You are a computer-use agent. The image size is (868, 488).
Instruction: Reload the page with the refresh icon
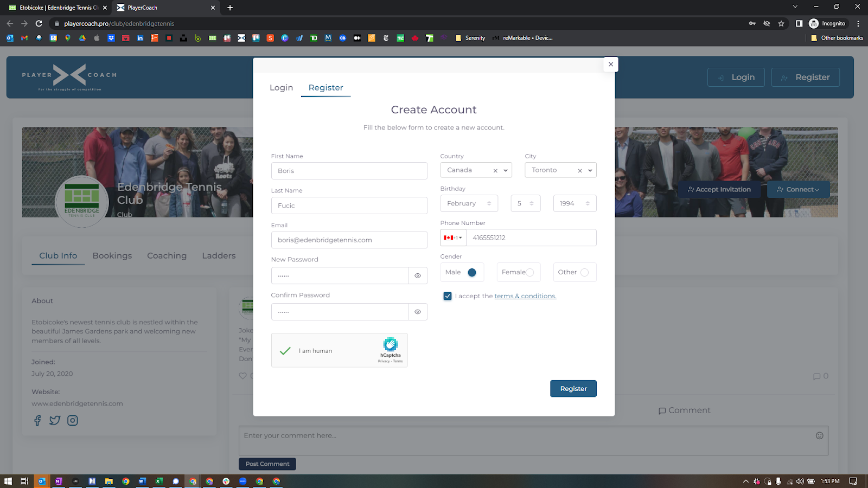(39, 23)
